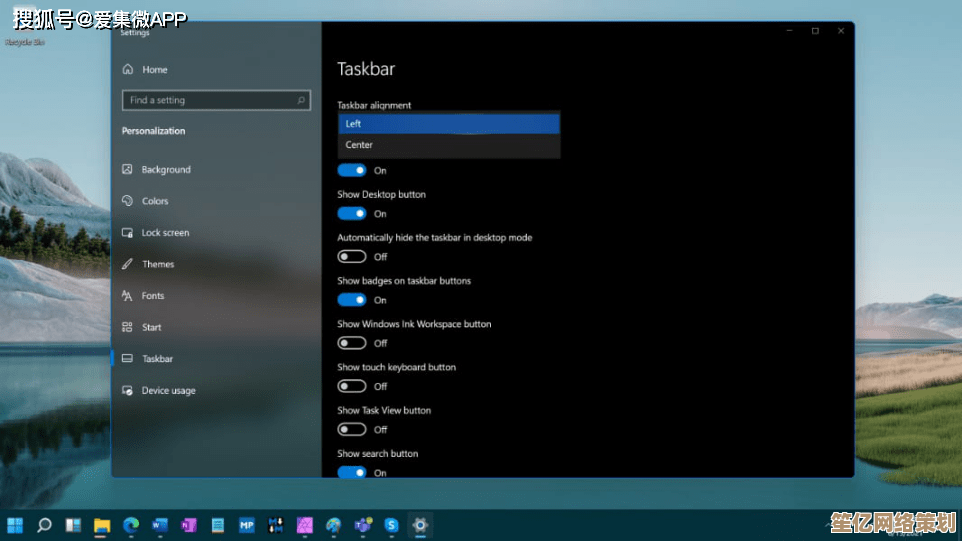Viewport: 962px width, 541px height.
Task: Click the Search magnifier on the taskbar
Action: tap(44, 524)
